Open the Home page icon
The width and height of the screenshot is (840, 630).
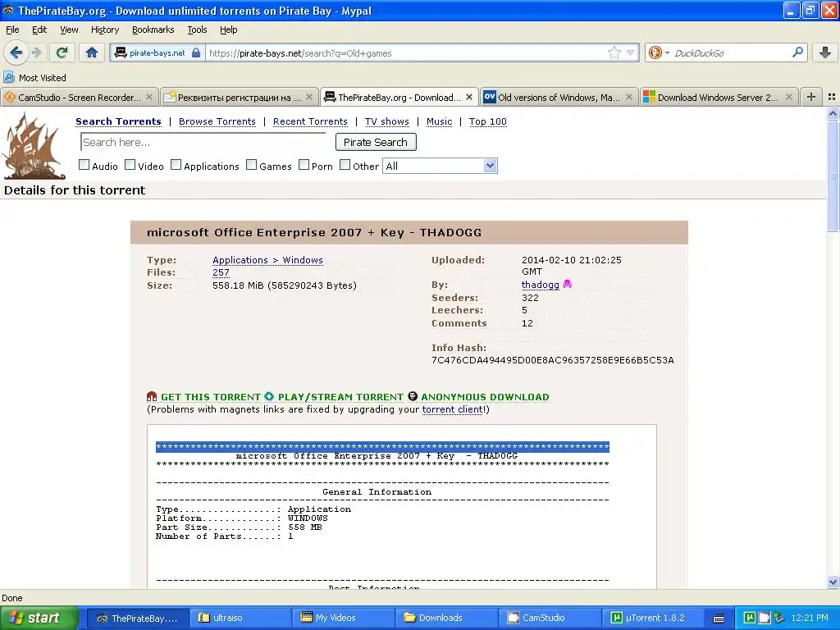coord(92,52)
